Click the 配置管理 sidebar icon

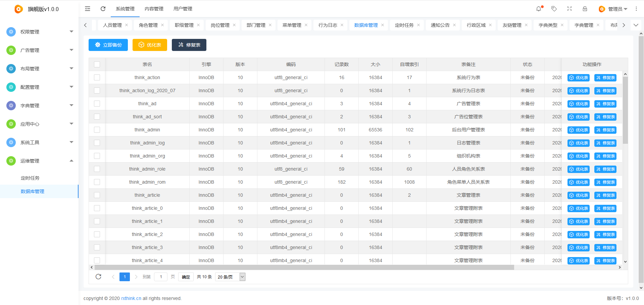pos(11,87)
